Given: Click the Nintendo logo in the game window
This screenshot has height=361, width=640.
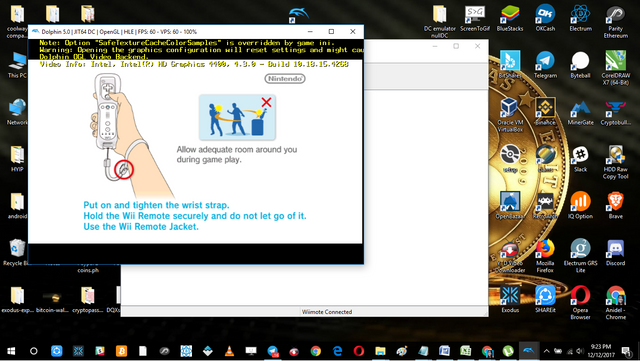Looking at the screenshot, I should point(284,78).
